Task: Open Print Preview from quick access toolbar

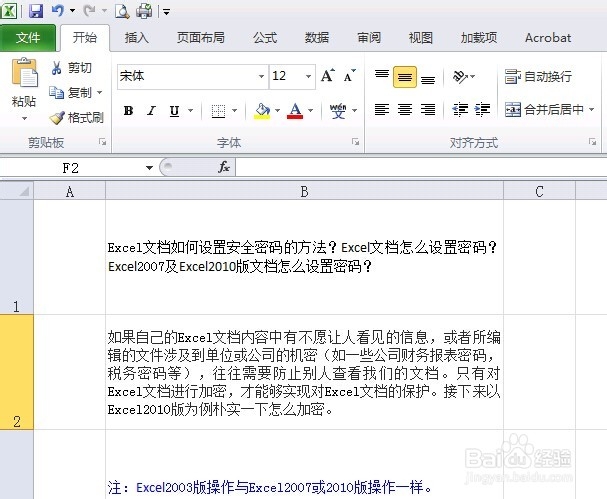Action: (x=122, y=11)
